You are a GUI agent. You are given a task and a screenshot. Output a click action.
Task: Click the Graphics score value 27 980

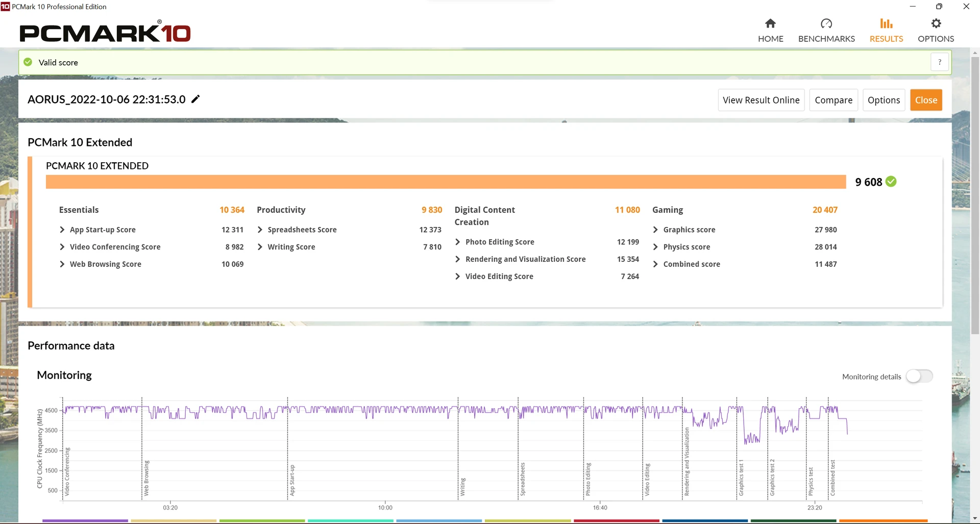pos(825,230)
